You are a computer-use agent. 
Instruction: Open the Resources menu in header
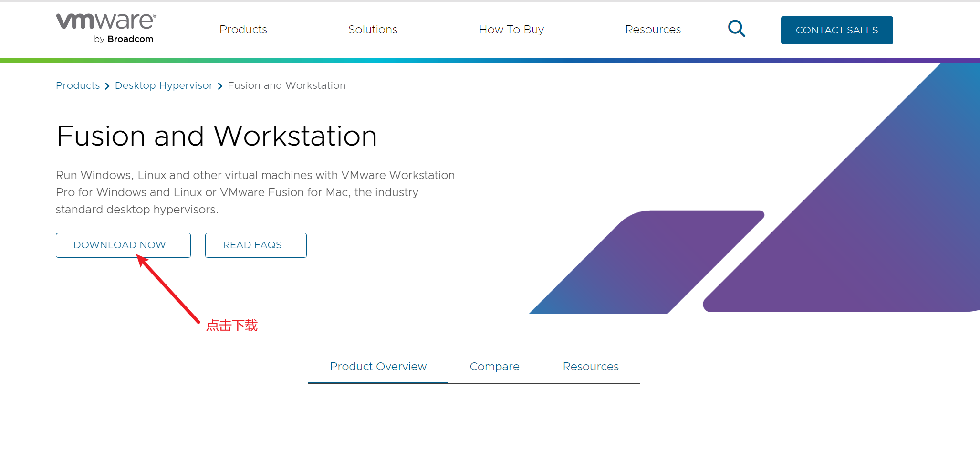point(653,30)
